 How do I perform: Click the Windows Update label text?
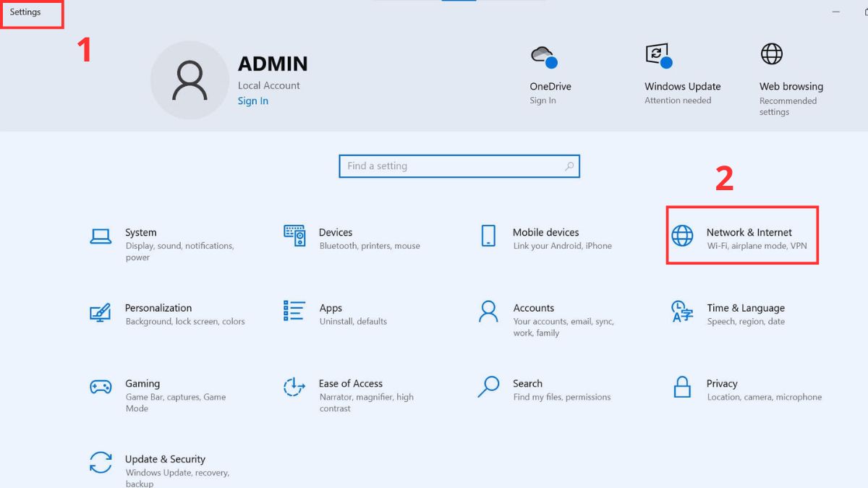coord(683,86)
